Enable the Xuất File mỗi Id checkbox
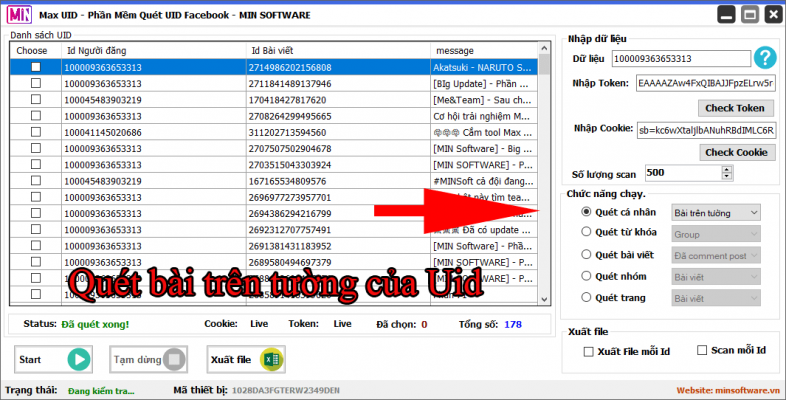 click(588, 351)
